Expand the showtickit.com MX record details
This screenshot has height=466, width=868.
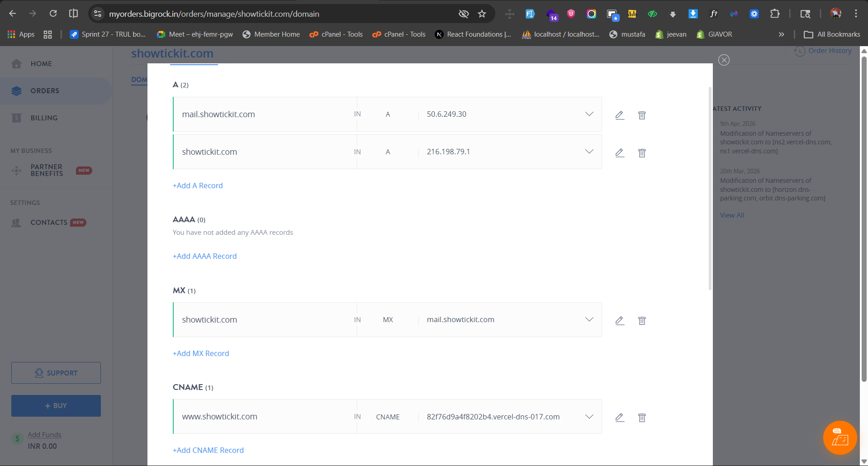(589, 319)
